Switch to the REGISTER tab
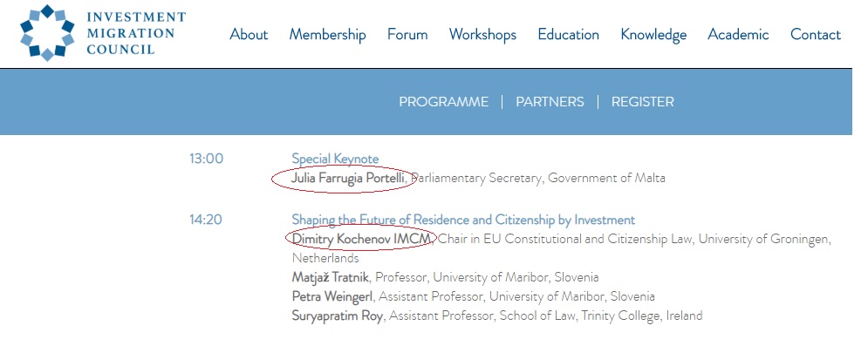 click(x=643, y=102)
